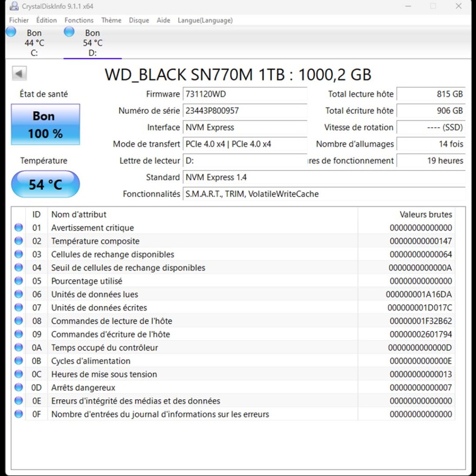Click status orb for Cycles d'alimentation row
Screen dimensions: 476x476
(19, 361)
